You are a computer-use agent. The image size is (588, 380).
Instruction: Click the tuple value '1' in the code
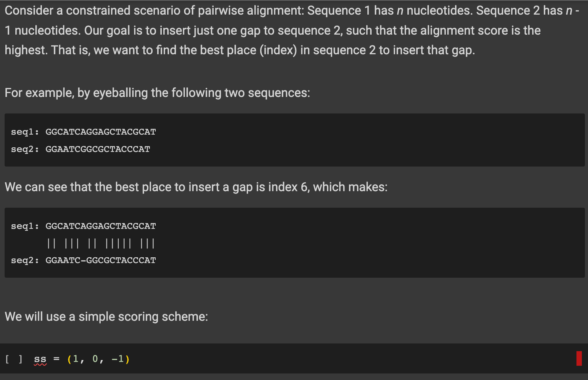coord(75,358)
